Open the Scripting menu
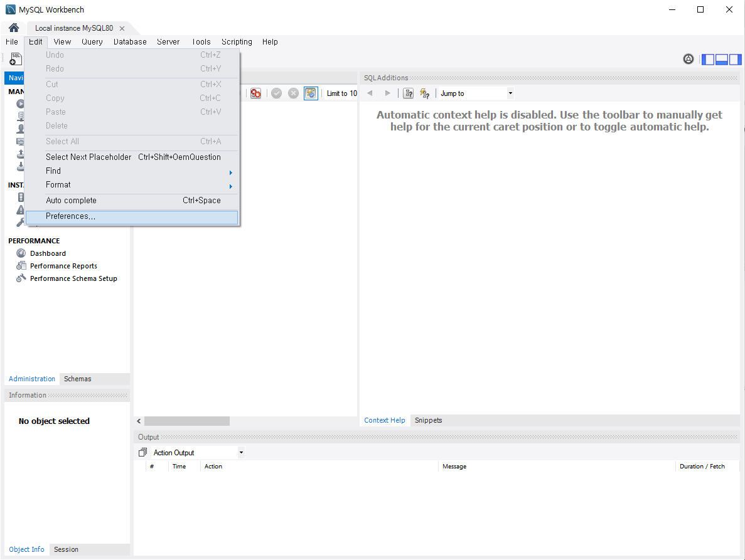 tap(237, 42)
